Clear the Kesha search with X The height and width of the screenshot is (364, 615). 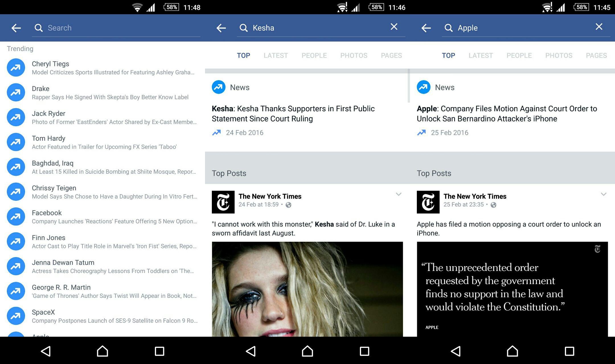point(394,27)
